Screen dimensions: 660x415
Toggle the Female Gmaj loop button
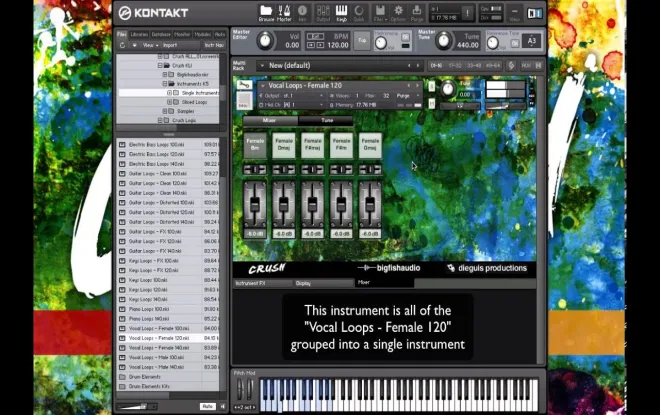tap(370, 145)
